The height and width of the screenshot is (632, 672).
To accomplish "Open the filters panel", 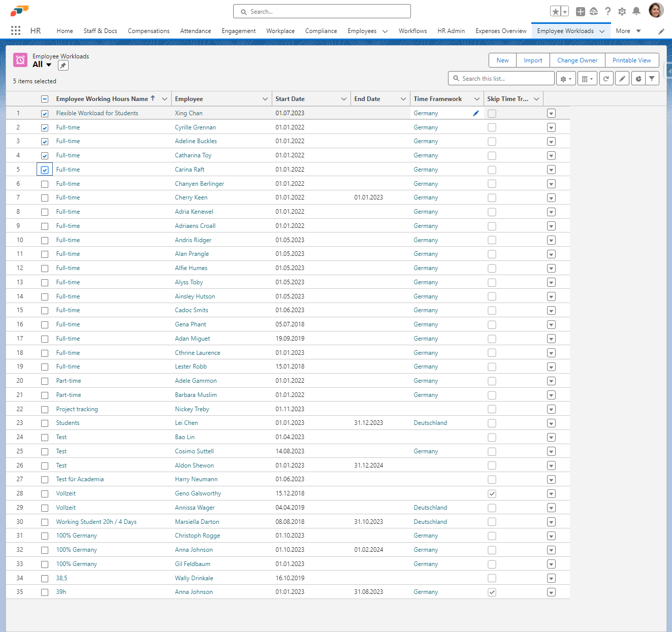I will pyautogui.click(x=652, y=78).
